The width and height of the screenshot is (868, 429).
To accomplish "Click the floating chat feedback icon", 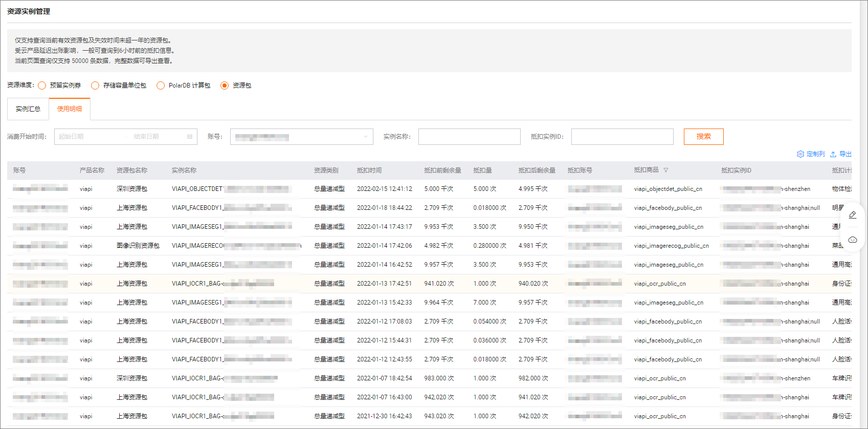I will coord(853,240).
